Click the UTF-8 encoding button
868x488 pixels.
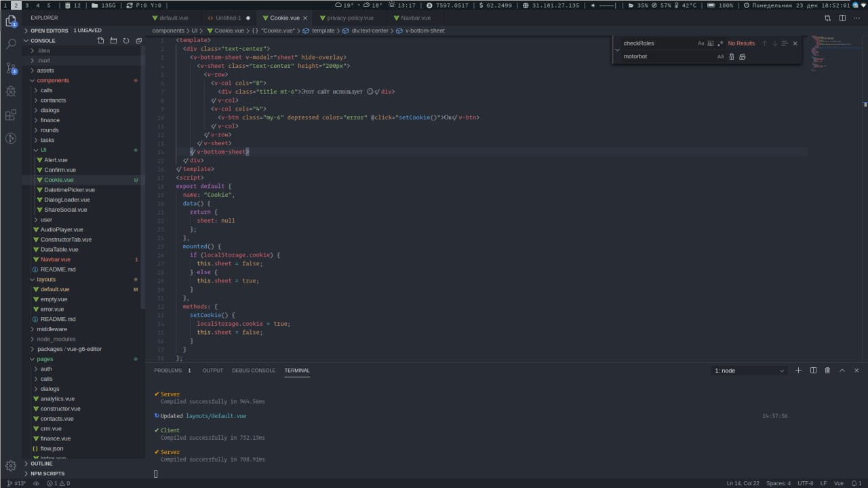coord(805,483)
